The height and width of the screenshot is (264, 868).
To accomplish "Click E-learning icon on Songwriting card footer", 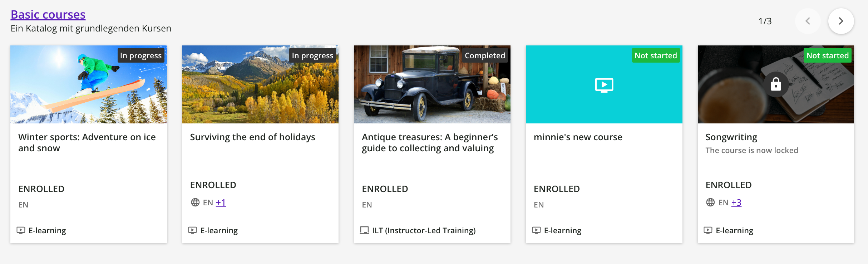I will [708, 230].
